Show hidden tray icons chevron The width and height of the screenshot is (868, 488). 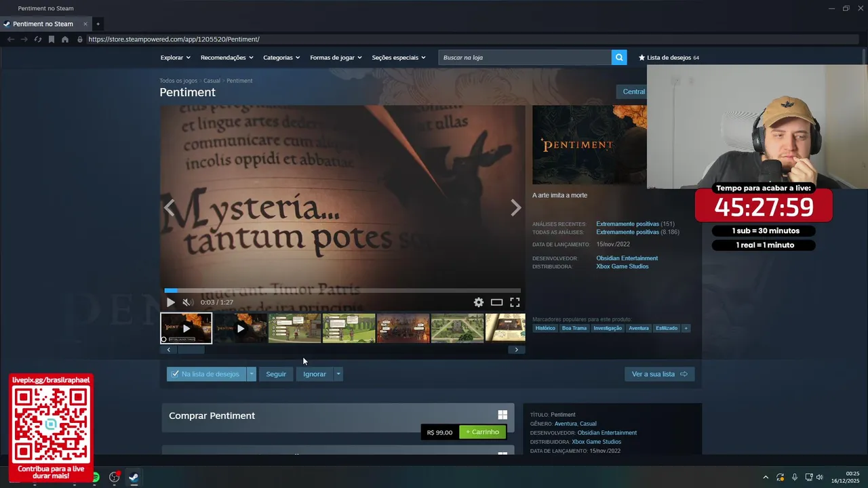(x=766, y=477)
